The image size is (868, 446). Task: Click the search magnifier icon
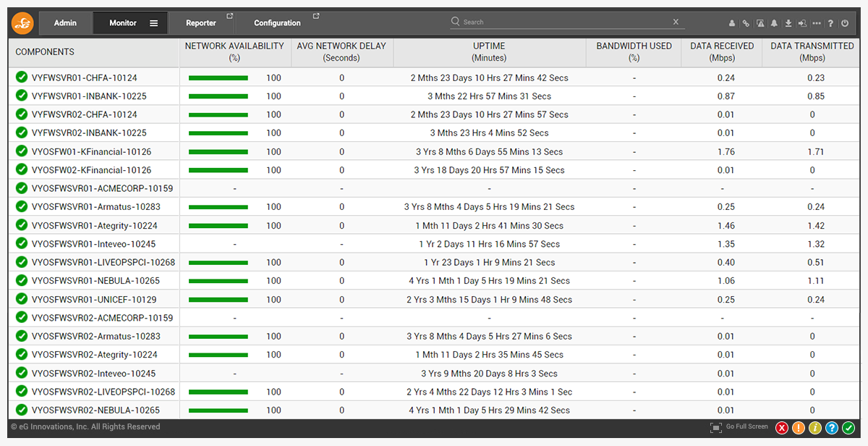(456, 22)
